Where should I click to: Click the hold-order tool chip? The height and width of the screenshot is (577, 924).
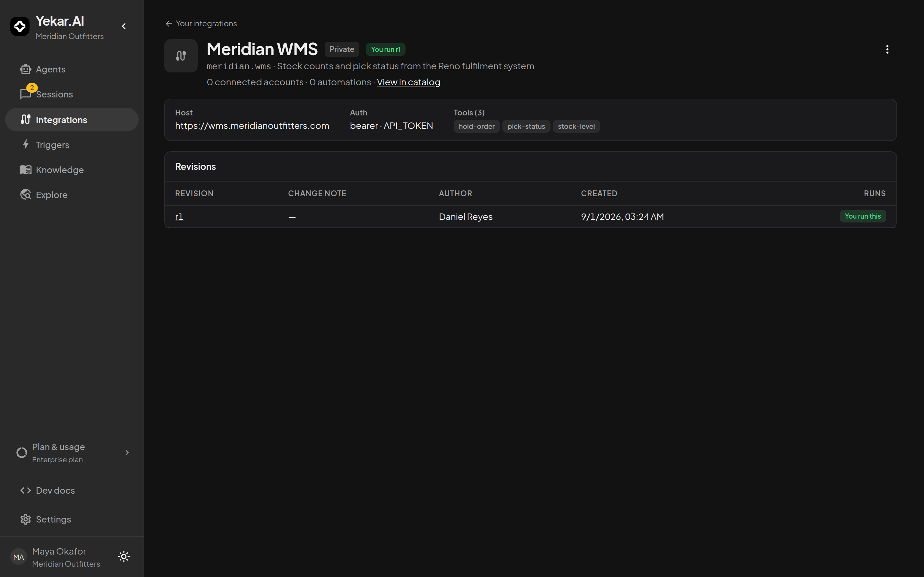(476, 126)
